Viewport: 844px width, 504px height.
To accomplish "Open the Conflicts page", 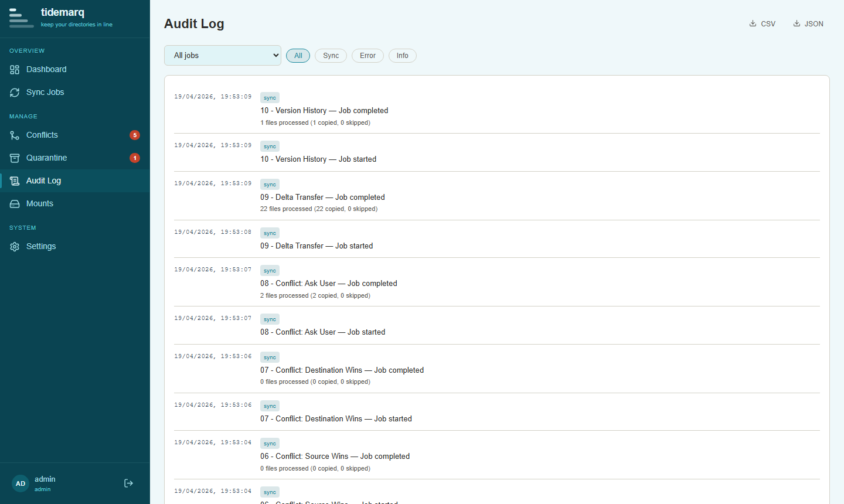I will click(75, 135).
